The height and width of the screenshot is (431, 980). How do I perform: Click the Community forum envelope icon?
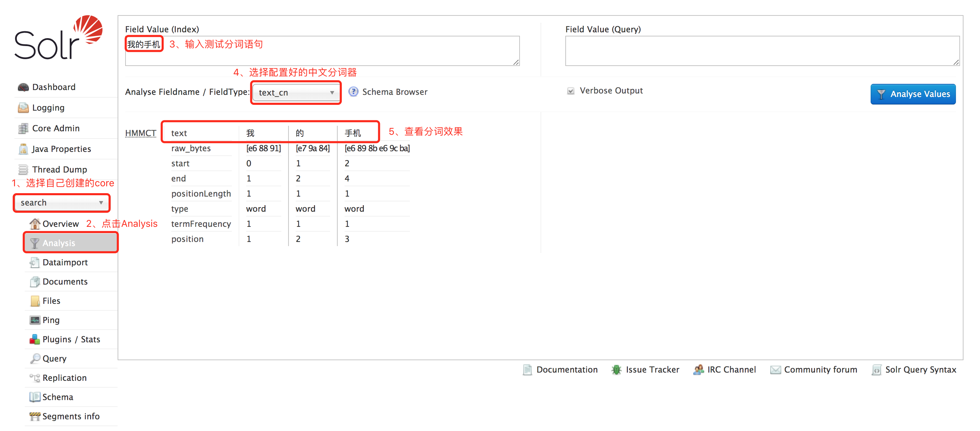pyautogui.click(x=775, y=370)
